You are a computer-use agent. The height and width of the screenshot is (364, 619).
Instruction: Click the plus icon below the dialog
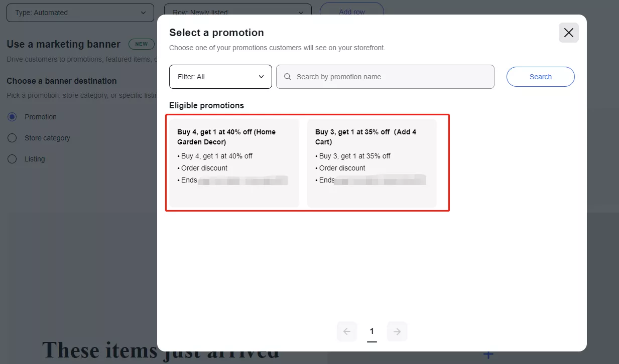(487, 355)
